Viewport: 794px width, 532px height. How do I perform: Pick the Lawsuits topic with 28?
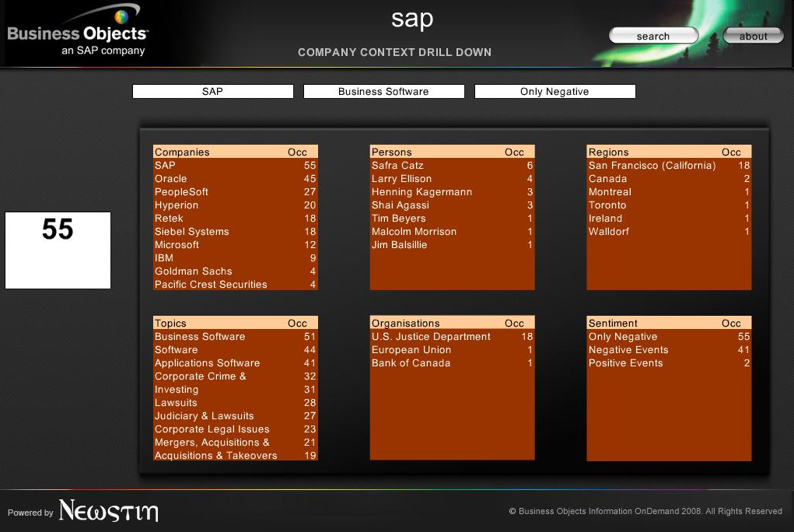(x=236, y=402)
